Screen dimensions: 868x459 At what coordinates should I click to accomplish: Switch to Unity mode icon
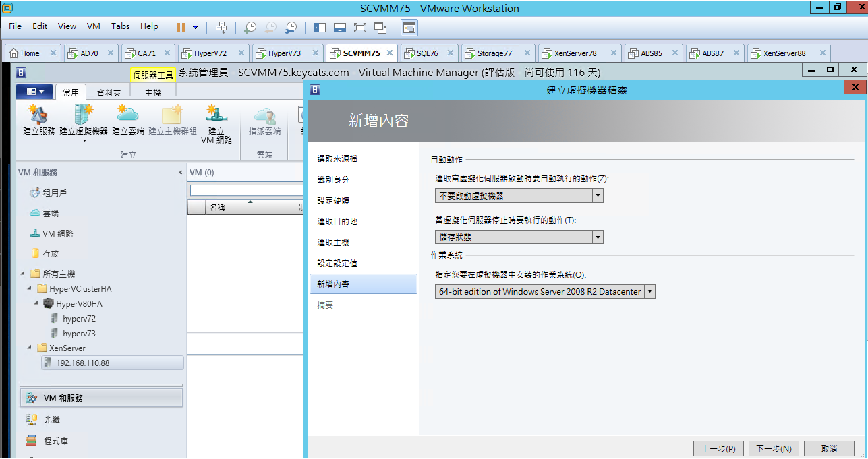click(x=380, y=27)
